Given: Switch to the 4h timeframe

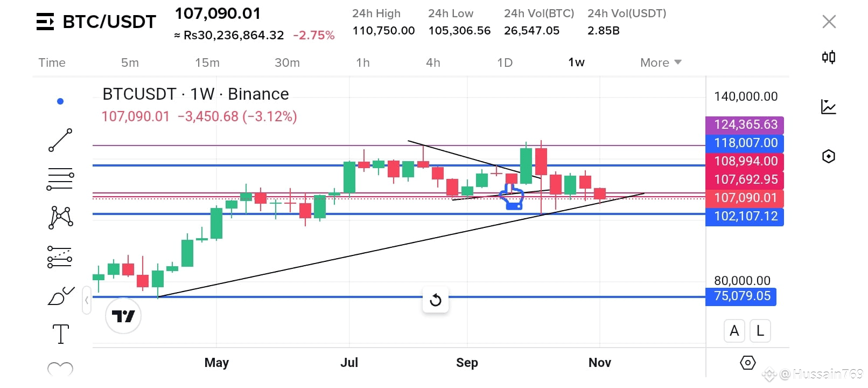Looking at the screenshot, I should point(433,63).
